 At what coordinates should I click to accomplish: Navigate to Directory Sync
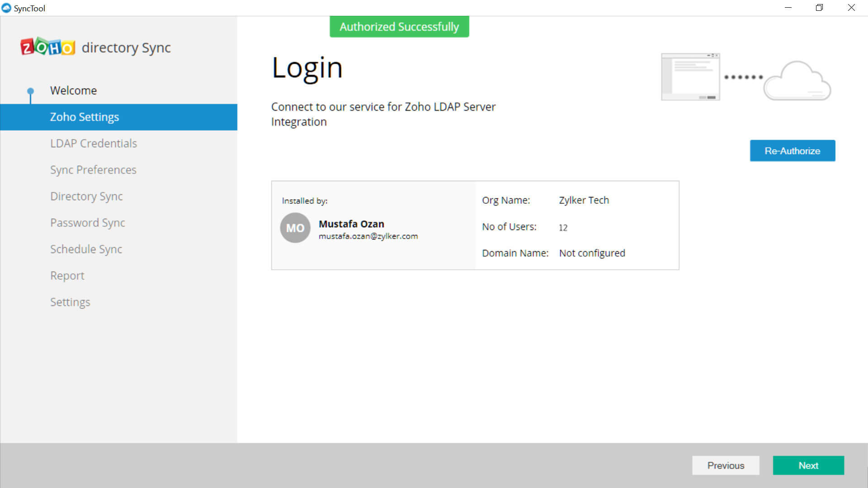pyautogui.click(x=86, y=196)
